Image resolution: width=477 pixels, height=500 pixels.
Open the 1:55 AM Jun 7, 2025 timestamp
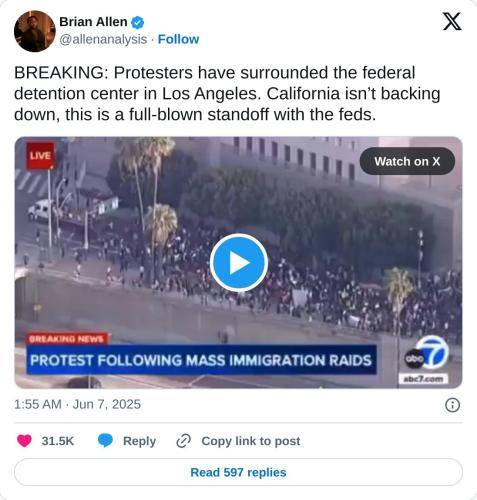click(77, 404)
